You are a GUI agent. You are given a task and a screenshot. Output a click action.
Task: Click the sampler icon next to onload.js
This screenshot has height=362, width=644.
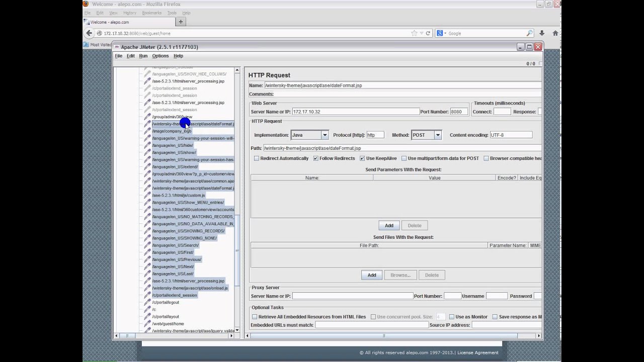[x=147, y=288]
